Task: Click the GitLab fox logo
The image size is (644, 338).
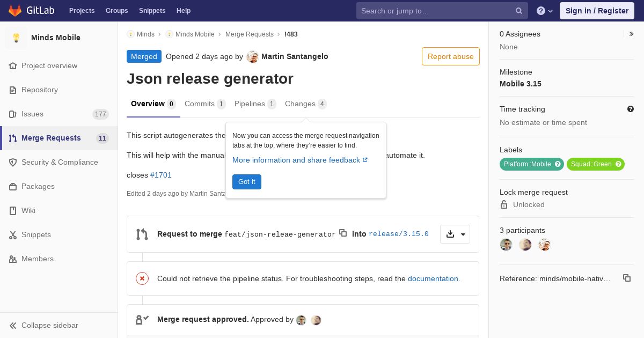Action: [15, 10]
